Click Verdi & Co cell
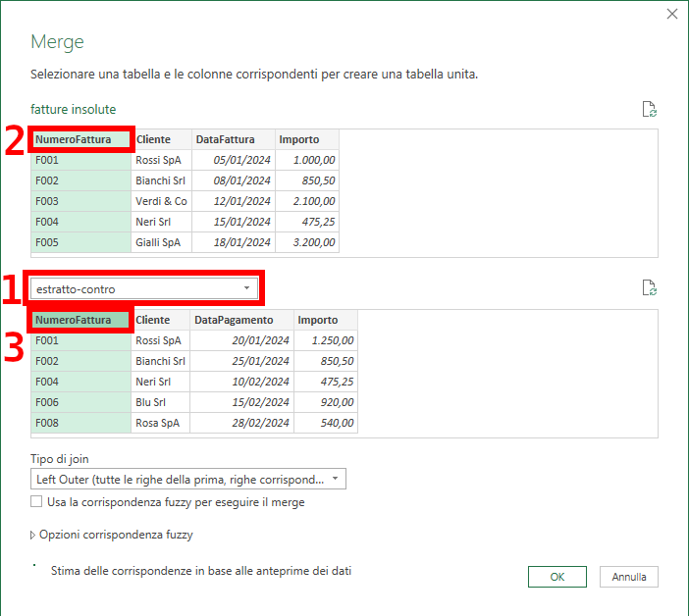Image resolution: width=689 pixels, height=616 pixels. 161,201
